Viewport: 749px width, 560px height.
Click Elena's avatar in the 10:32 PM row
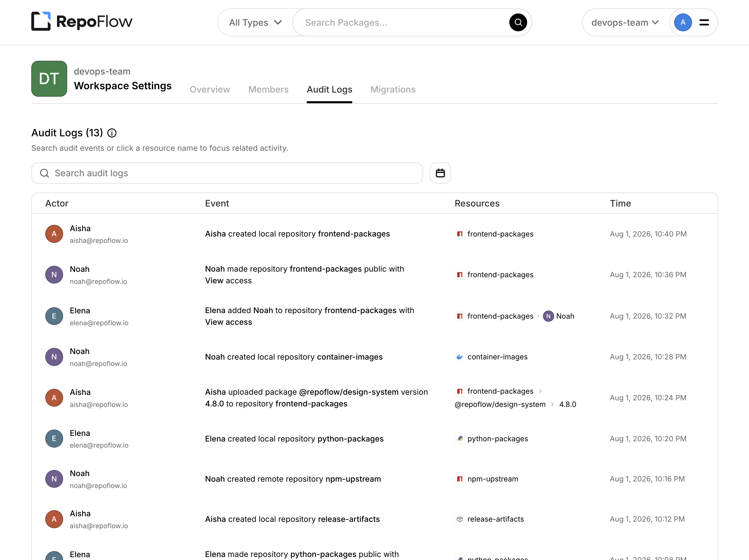point(54,316)
